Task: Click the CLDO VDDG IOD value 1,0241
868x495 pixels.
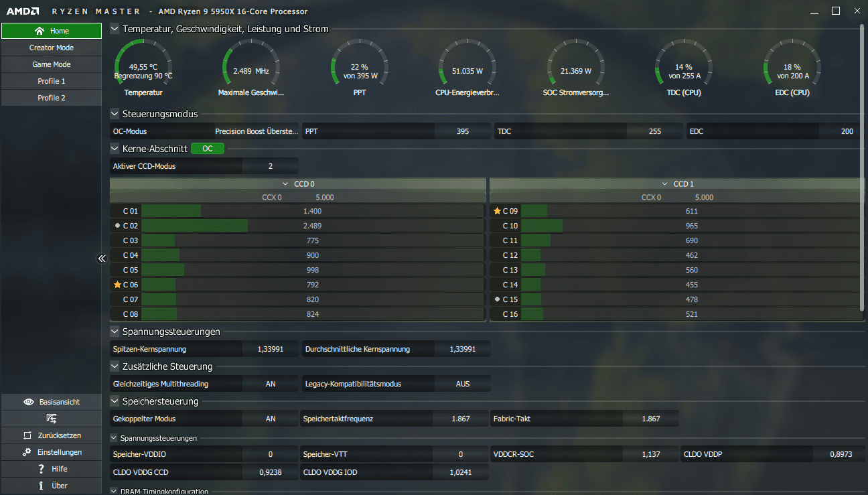Action: [x=462, y=472]
